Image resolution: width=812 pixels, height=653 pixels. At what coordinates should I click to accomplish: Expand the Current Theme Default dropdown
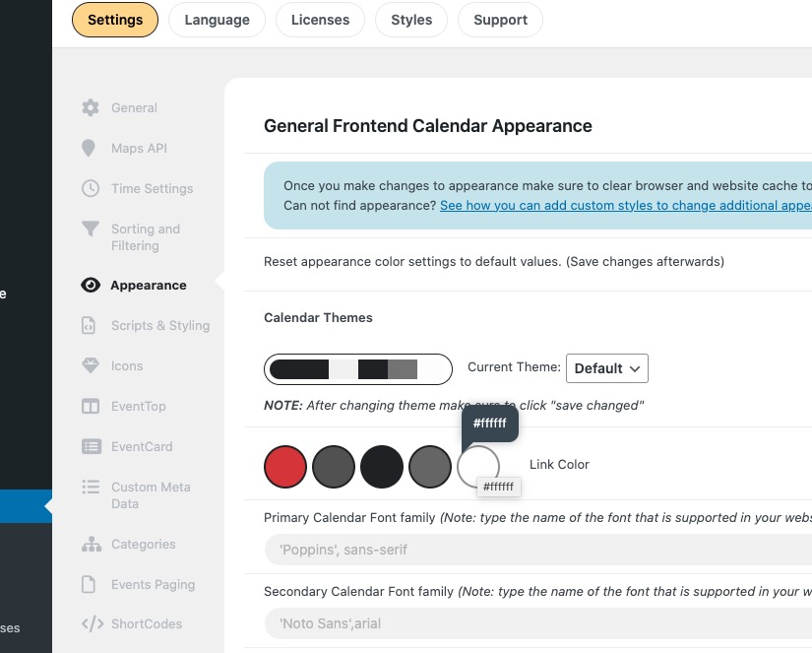point(607,368)
